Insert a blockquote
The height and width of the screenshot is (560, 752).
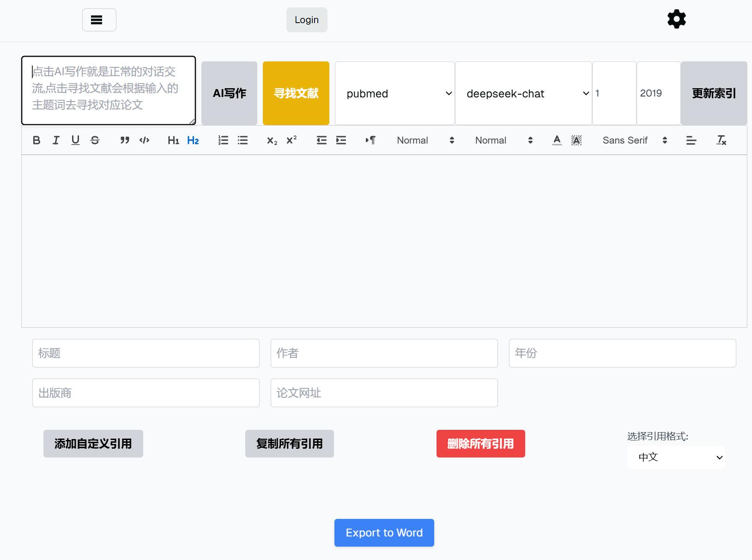125,140
